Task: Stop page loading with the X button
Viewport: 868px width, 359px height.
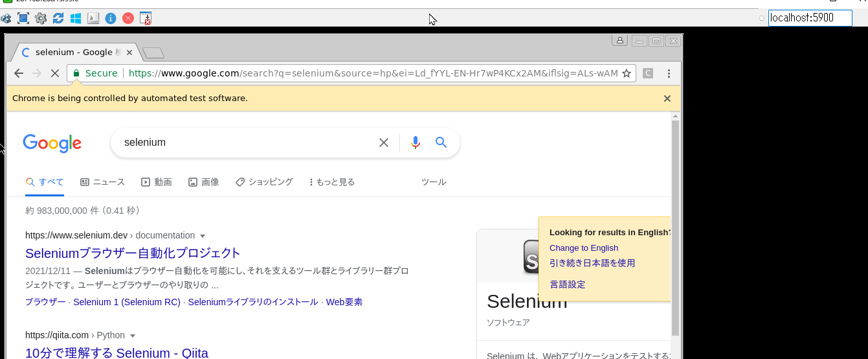Action: point(55,73)
